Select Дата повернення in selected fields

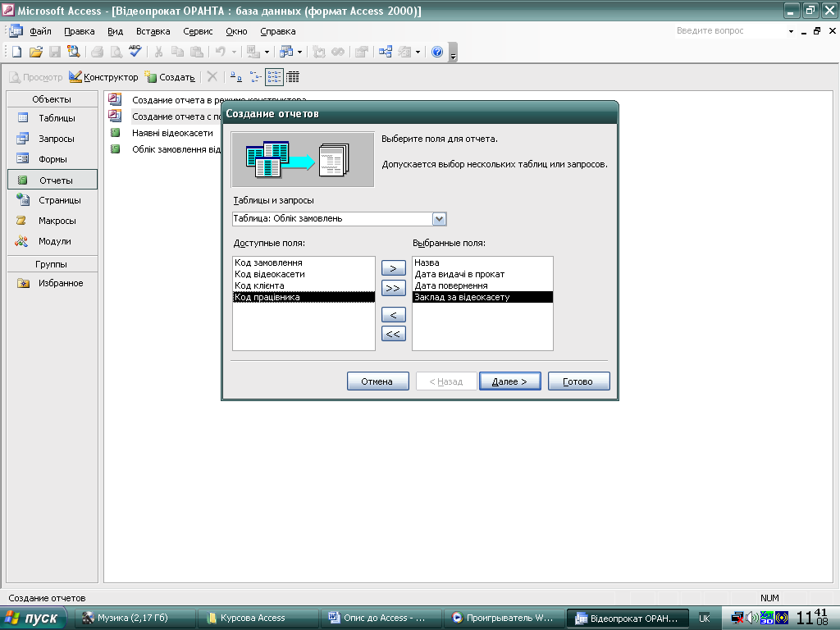pyautogui.click(x=482, y=285)
